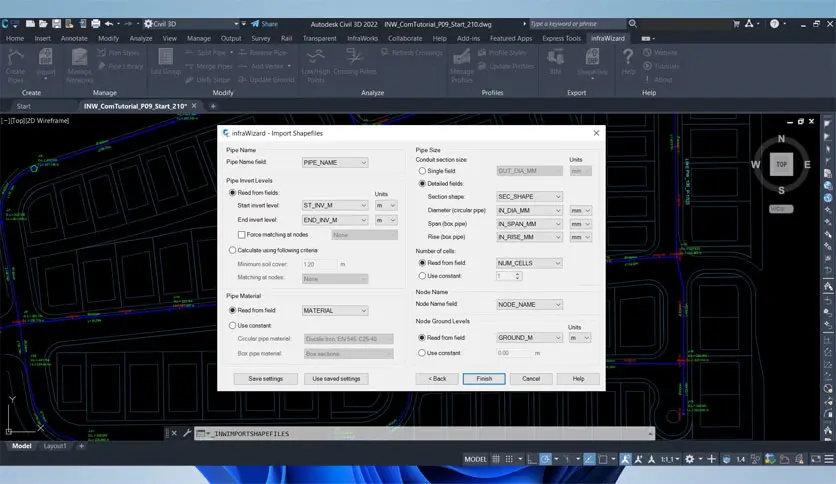Open the END_INV_M end invert dropdown

click(335, 220)
